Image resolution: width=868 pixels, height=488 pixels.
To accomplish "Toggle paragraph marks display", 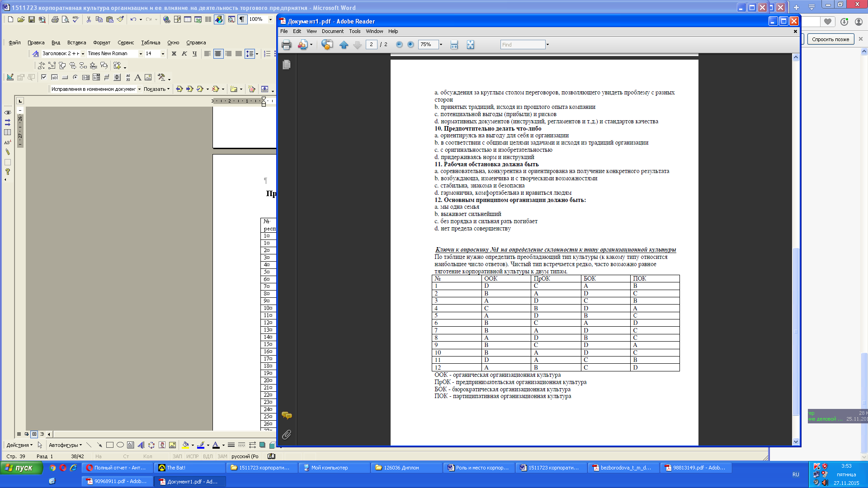I will click(242, 19).
